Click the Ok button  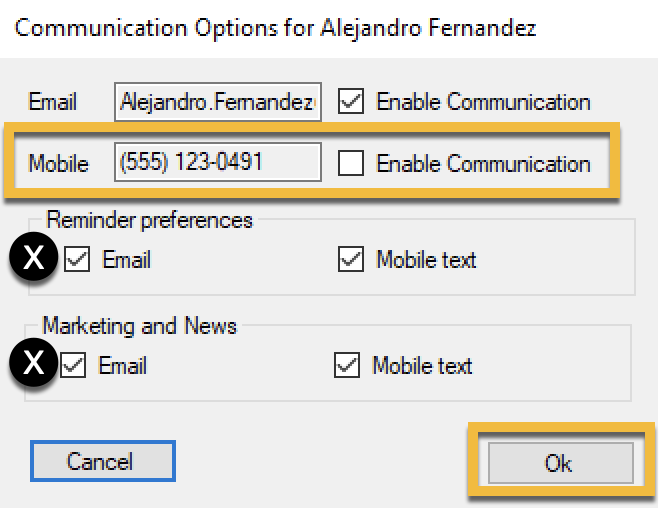(x=561, y=463)
